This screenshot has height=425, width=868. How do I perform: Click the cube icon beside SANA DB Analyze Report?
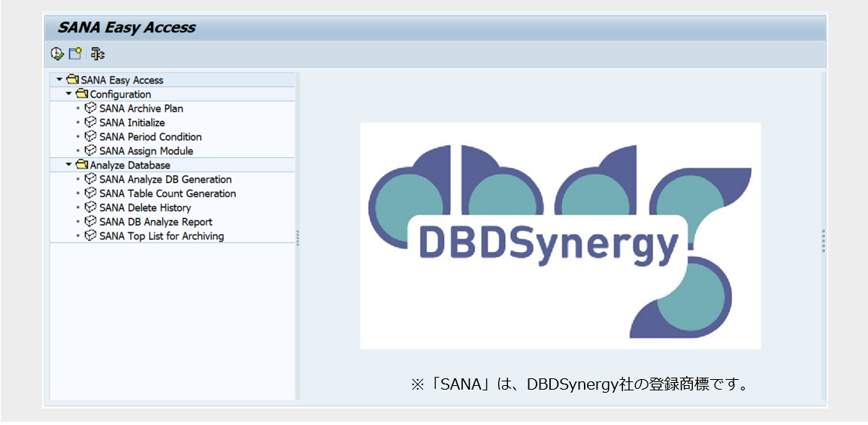(90, 222)
